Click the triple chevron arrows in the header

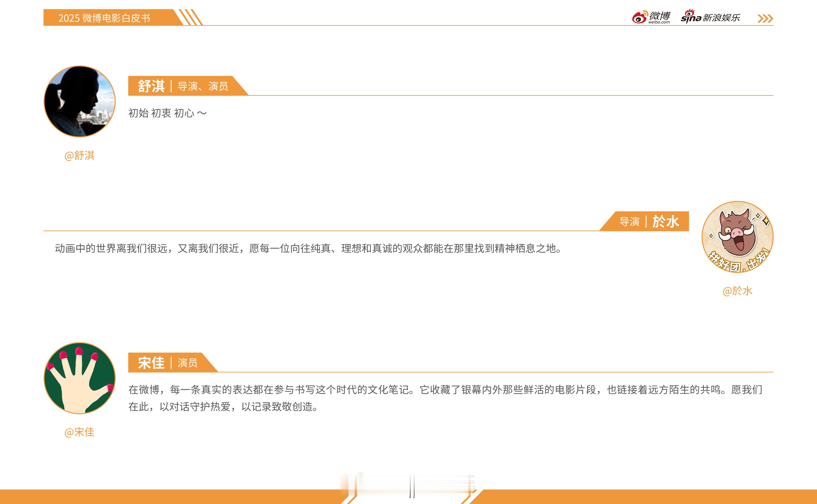765,18
